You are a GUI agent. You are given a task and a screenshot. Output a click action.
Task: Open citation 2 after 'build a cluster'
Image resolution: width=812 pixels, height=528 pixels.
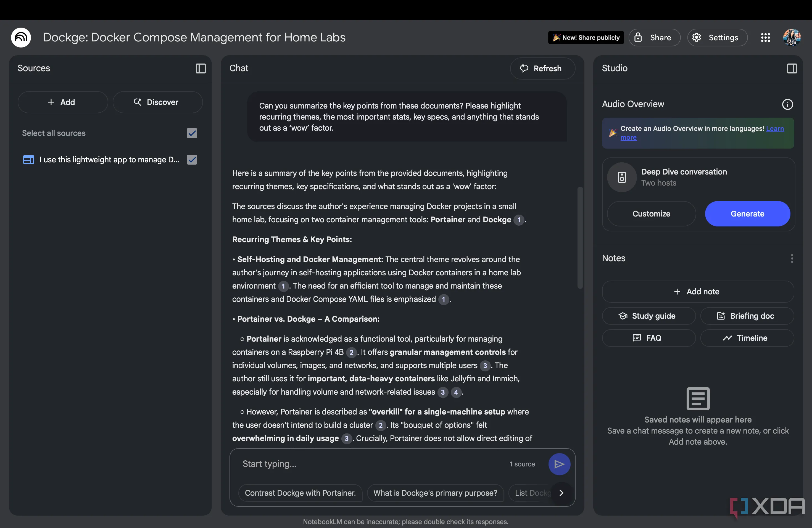(381, 425)
